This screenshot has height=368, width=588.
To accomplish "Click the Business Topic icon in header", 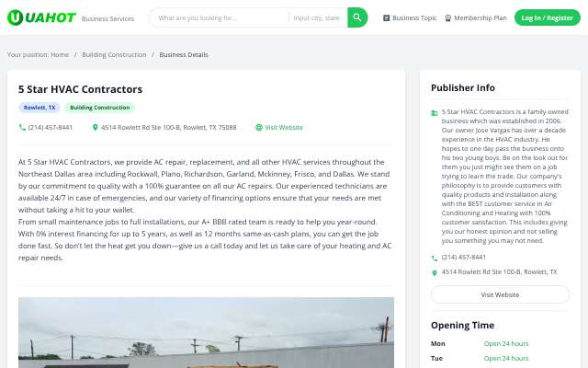I will click(x=386, y=18).
